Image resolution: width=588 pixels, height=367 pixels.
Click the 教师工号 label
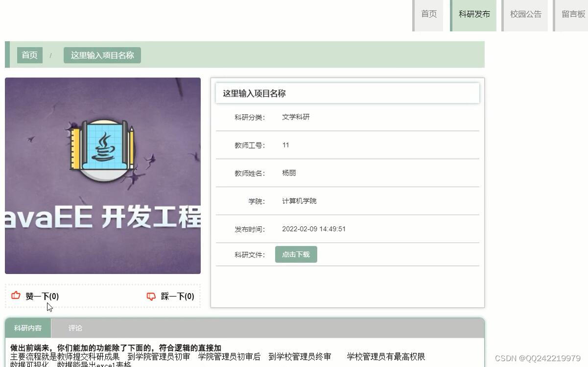click(250, 146)
